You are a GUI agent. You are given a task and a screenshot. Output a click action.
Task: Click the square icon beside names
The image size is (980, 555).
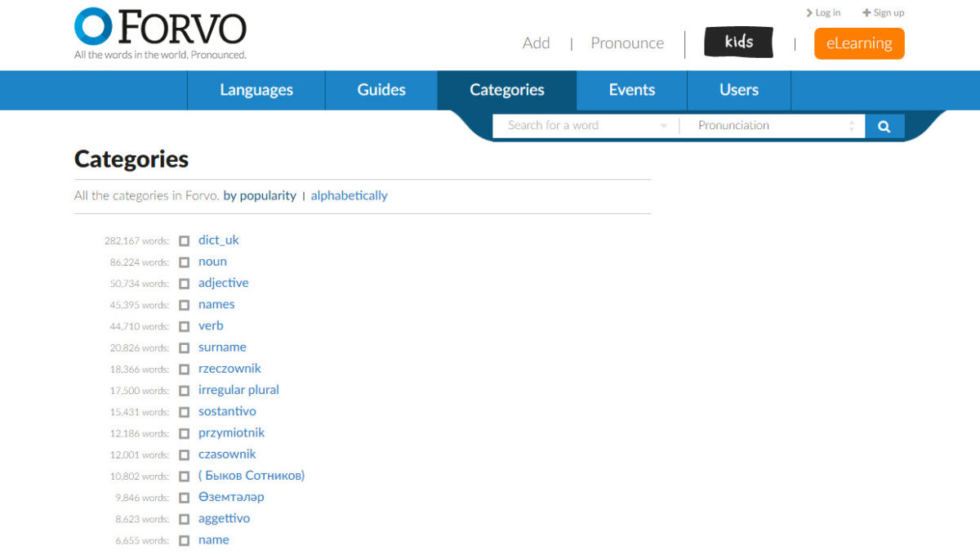[184, 305]
